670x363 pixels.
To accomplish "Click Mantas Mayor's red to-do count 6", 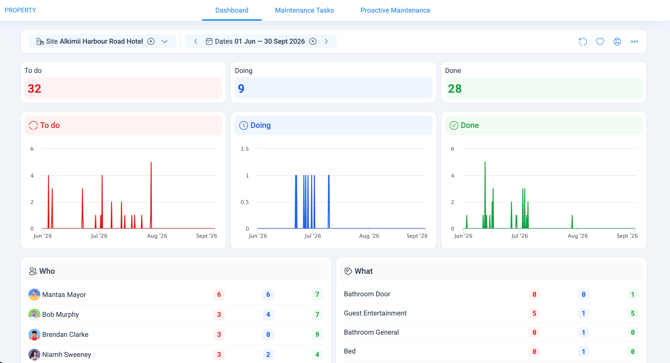I will click(219, 294).
